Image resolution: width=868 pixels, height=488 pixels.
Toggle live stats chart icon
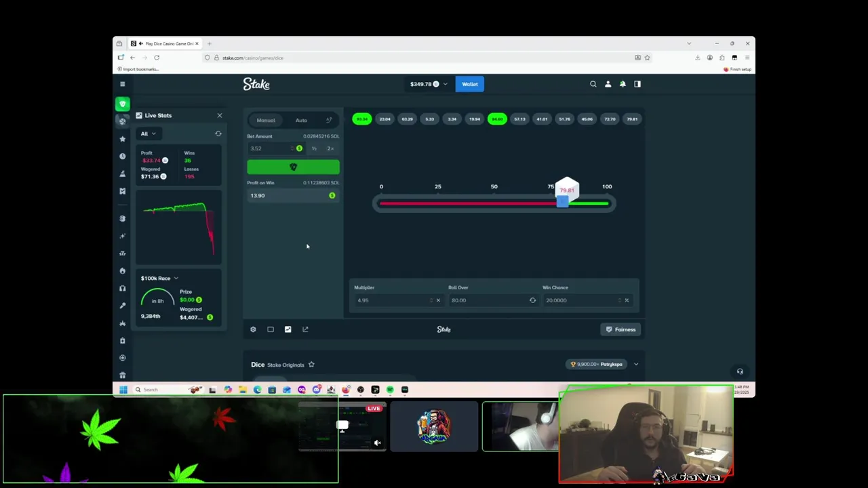pos(288,329)
